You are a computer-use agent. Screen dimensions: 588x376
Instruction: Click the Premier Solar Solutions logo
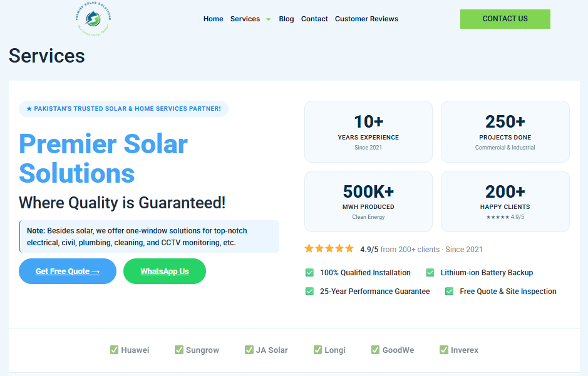pyautogui.click(x=93, y=19)
